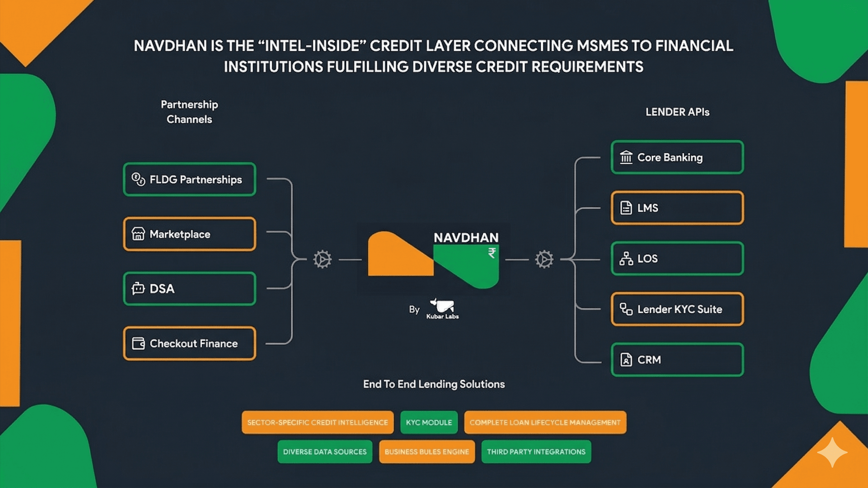Click the hierarchy icon next to LOS
Screen dimensions: 868x488
(x=626, y=259)
